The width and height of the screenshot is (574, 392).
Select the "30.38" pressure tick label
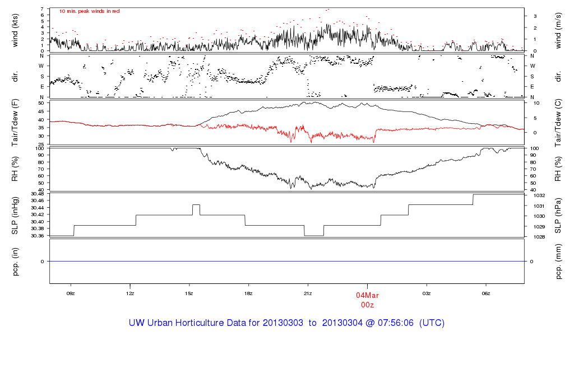(x=38, y=228)
